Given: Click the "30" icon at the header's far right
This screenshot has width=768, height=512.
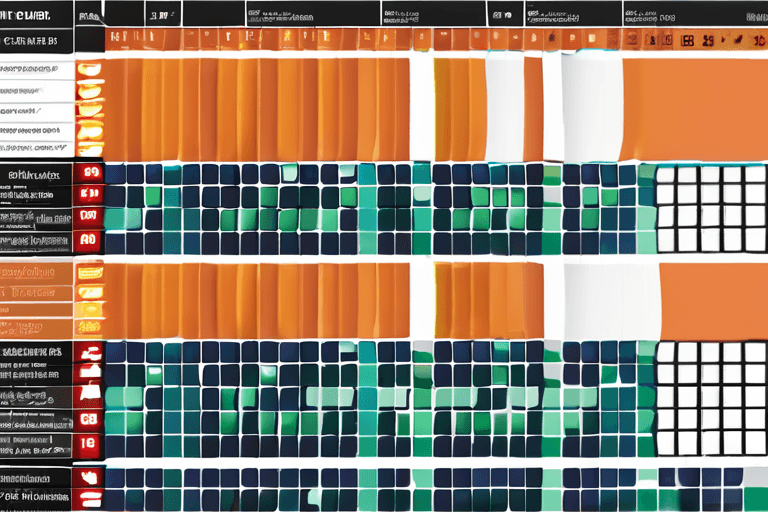Looking at the screenshot, I should tap(757, 42).
